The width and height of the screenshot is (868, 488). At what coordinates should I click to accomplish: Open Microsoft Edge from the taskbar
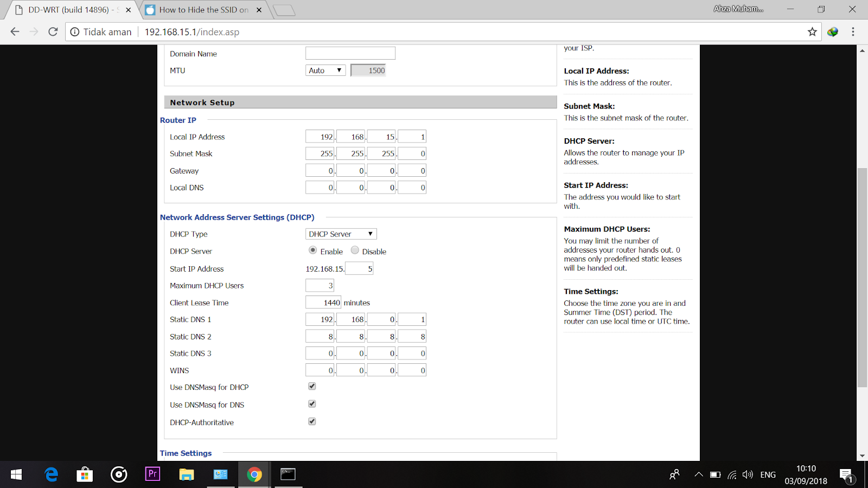tap(51, 474)
